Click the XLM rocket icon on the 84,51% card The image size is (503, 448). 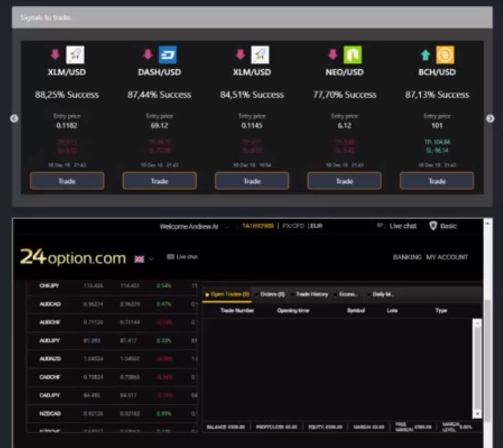pos(260,55)
